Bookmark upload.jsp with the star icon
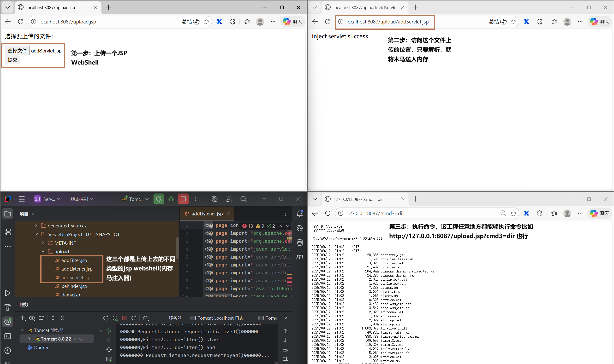Image resolution: width=614 pixels, height=364 pixels. point(206,22)
